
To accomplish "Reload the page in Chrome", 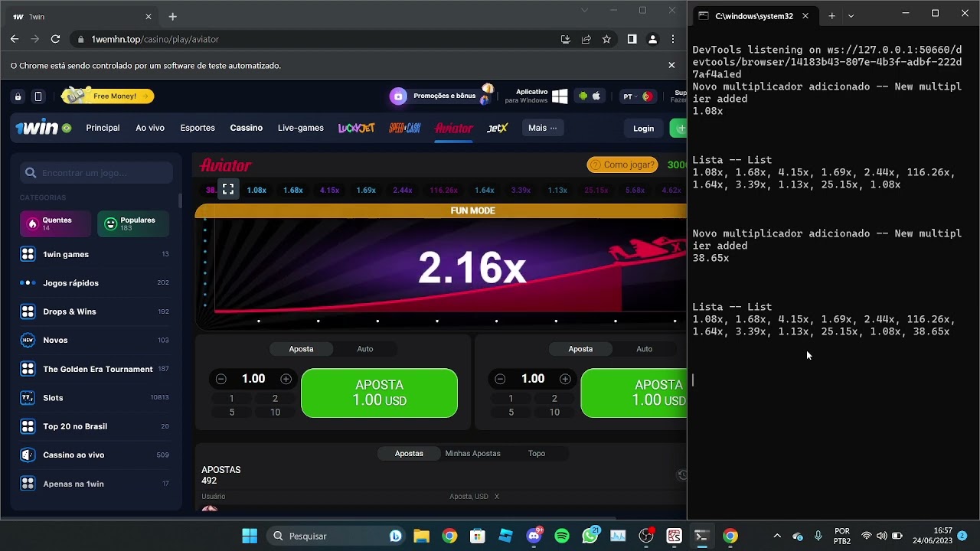I will click(55, 39).
